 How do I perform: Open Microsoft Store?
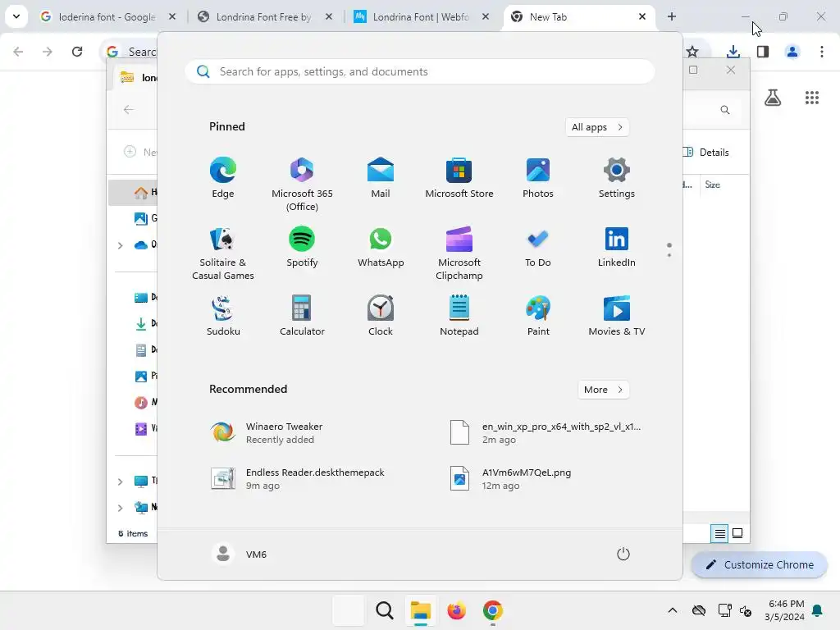pos(459,178)
